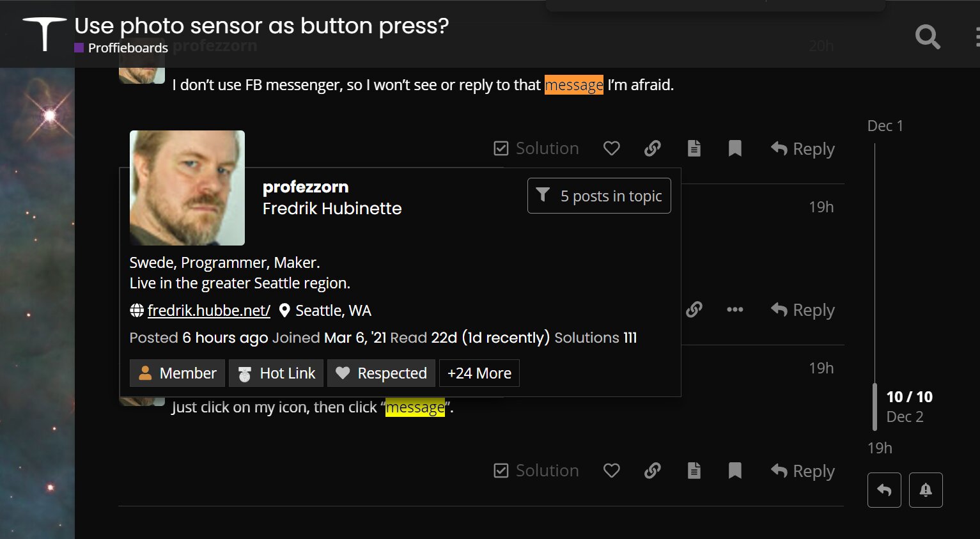Click the site logo in the header
Viewport: 980px width, 539px height.
tap(44, 34)
